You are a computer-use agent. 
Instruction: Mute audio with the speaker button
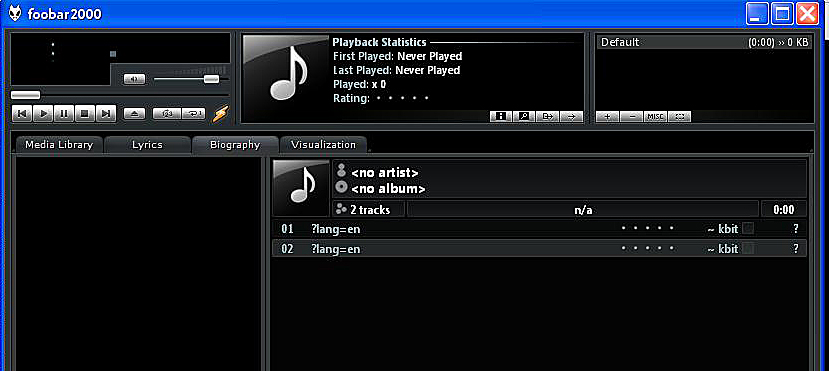click(x=134, y=79)
